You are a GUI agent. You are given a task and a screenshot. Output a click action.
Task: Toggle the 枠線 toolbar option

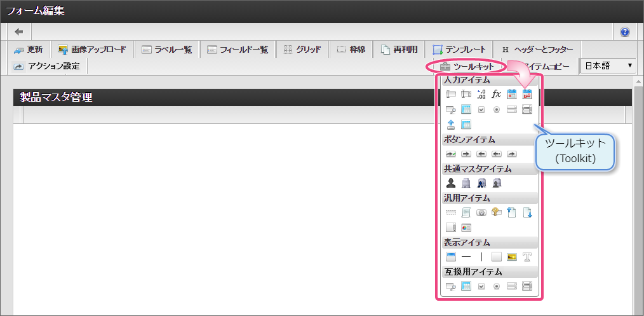[351, 50]
